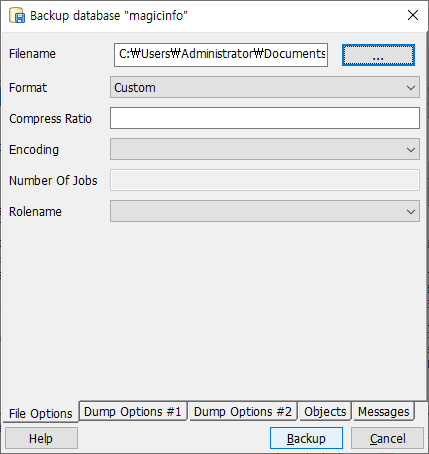Click the backup database icon in title bar
429x454 pixels.
pos(17,15)
